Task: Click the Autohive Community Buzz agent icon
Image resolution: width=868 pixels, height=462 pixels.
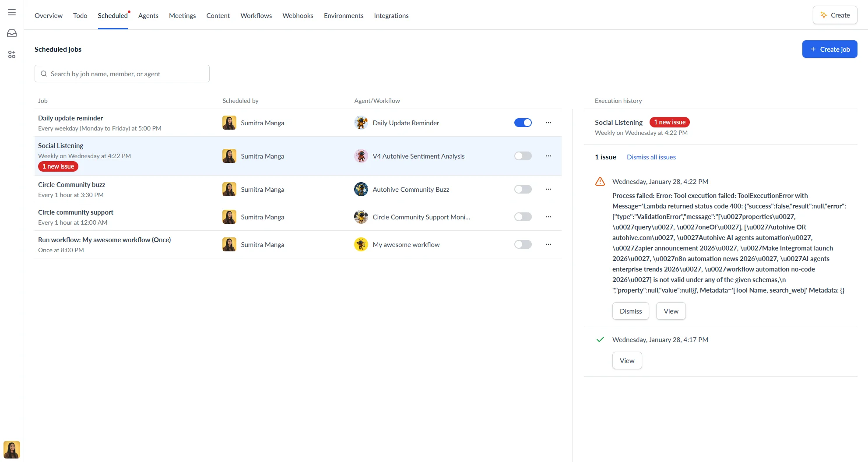Action: click(x=361, y=189)
